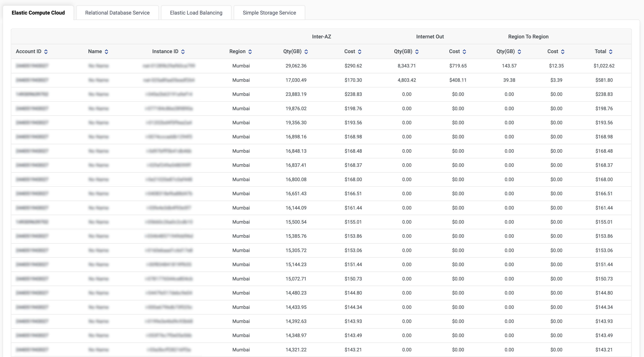Select the total value $238.83
The image size is (644, 357).
[x=604, y=94]
